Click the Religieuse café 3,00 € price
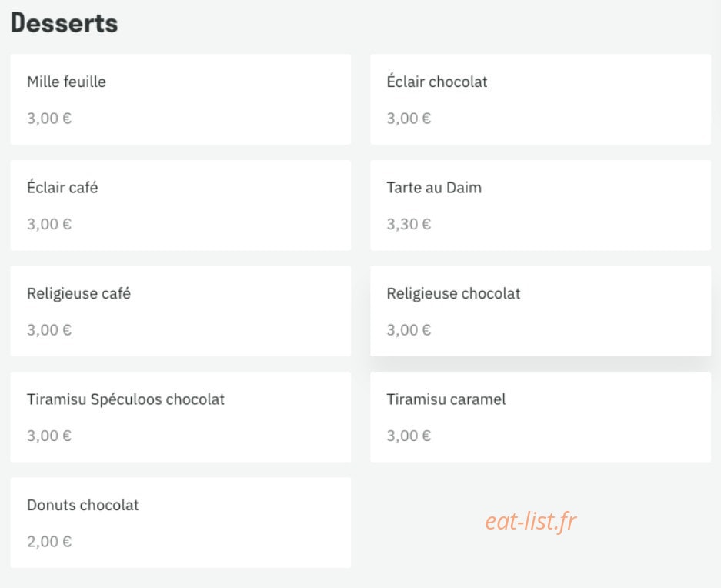The image size is (721, 588). point(49,330)
